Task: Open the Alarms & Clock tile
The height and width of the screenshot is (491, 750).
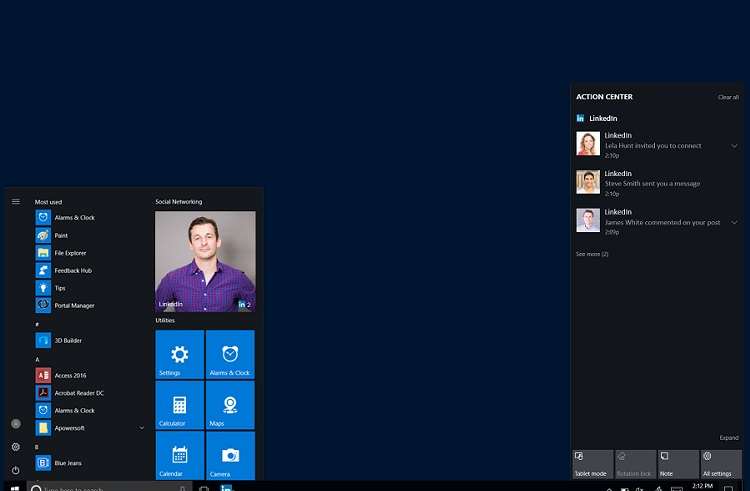Action: (x=230, y=354)
